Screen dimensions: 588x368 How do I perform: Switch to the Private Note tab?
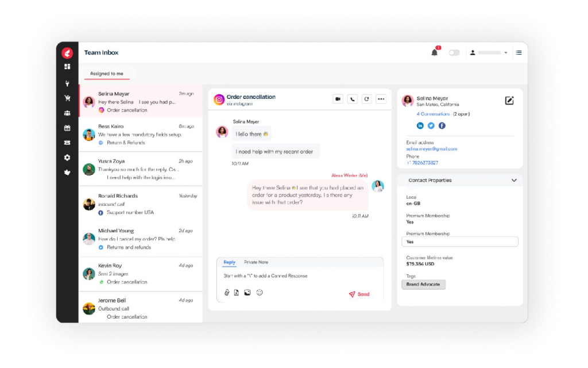coord(256,262)
